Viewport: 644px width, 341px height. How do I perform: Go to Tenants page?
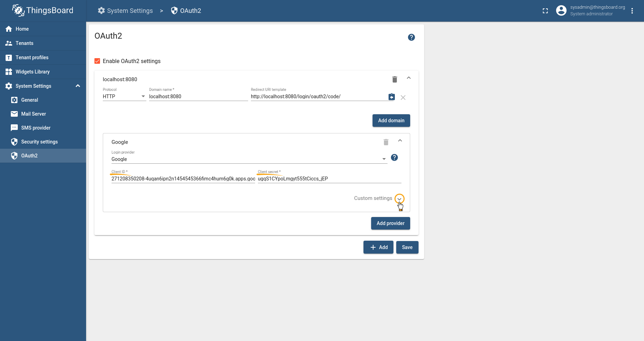click(43, 43)
